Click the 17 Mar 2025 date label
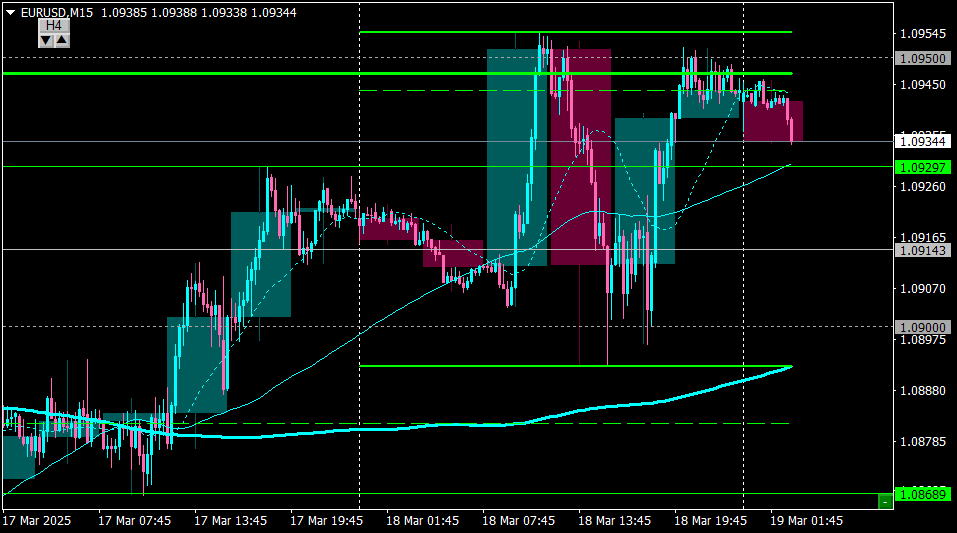 [x=37, y=521]
